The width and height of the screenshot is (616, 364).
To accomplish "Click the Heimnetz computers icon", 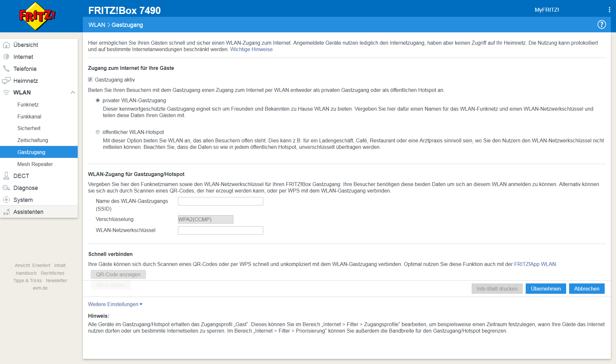I will tap(6, 81).
